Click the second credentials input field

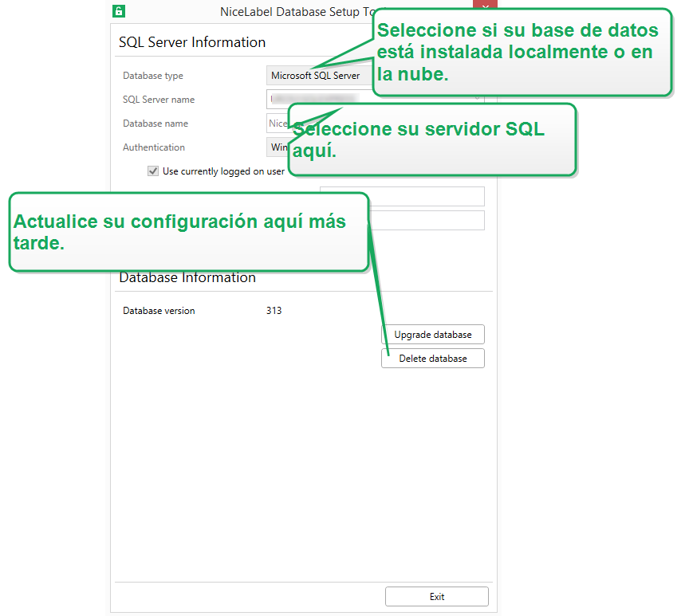click(427, 221)
